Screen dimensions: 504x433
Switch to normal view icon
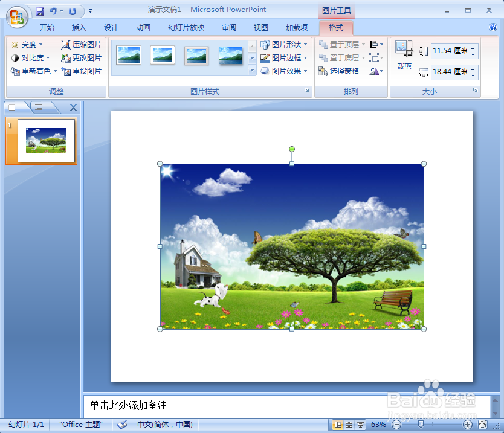click(x=338, y=425)
